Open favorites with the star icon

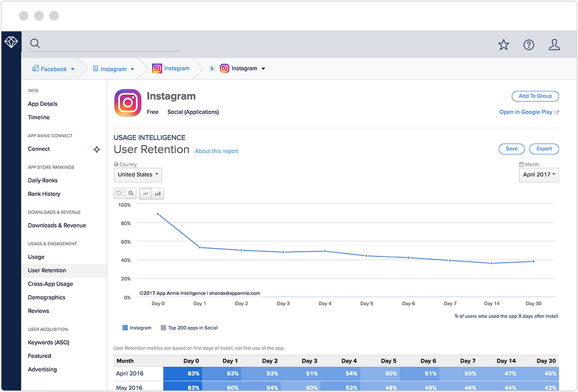click(503, 45)
